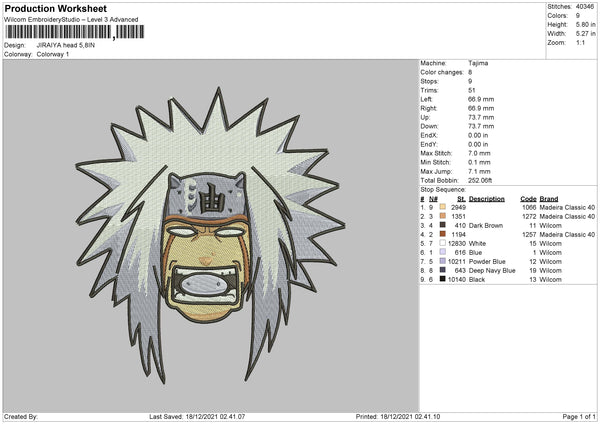Image resolution: width=600 pixels, height=424 pixels.
Task: Click 'Wilcom EmbroideryStudio – Level 3 Advanced' text
Action: pyautogui.click(x=71, y=20)
